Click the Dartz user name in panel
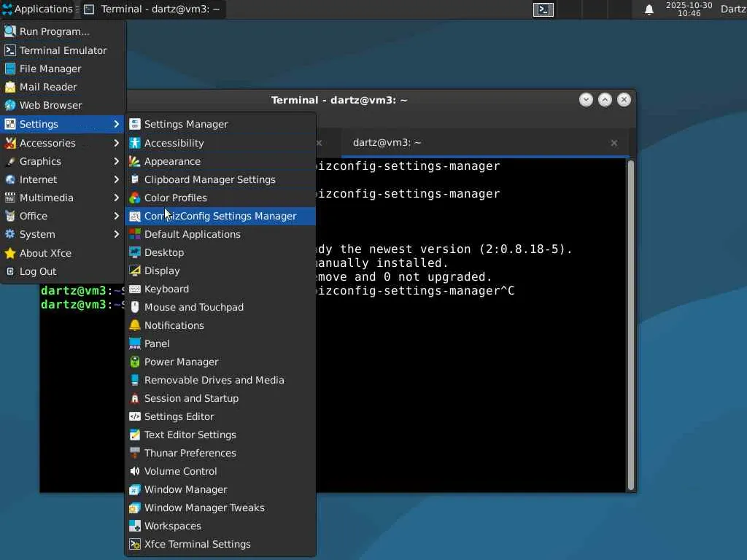 (733, 9)
